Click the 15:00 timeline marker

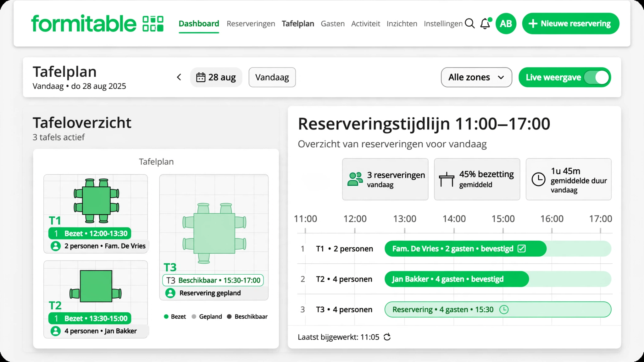tap(503, 219)
